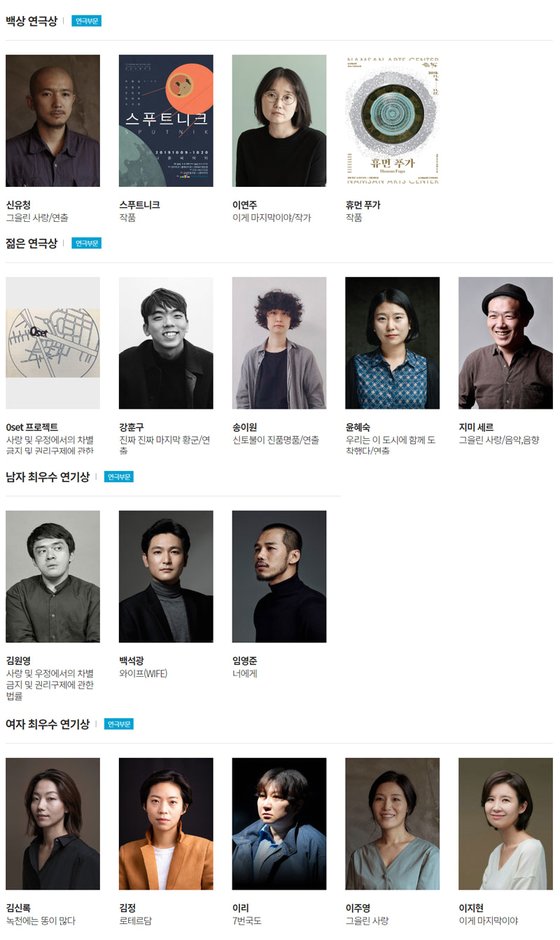Click the 연극부문 badge beside 젊은 연극상
The height and width of the screenshot is (940, 560).
click(x=87, y=243)
